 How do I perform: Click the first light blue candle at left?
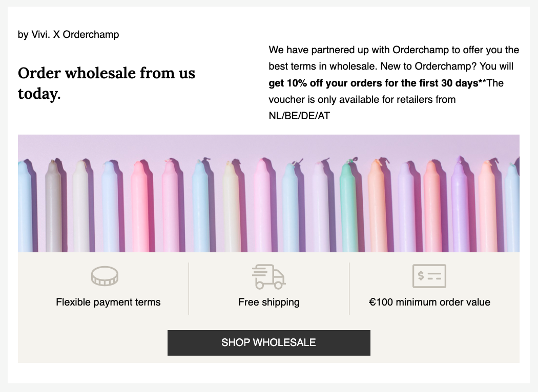(25, 207)
